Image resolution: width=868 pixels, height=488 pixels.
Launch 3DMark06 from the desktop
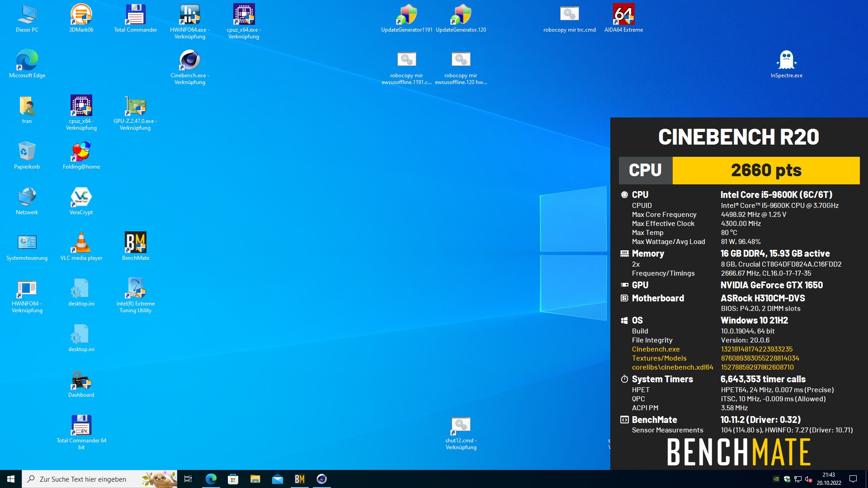pyautogui.click(x=81, y=19)
